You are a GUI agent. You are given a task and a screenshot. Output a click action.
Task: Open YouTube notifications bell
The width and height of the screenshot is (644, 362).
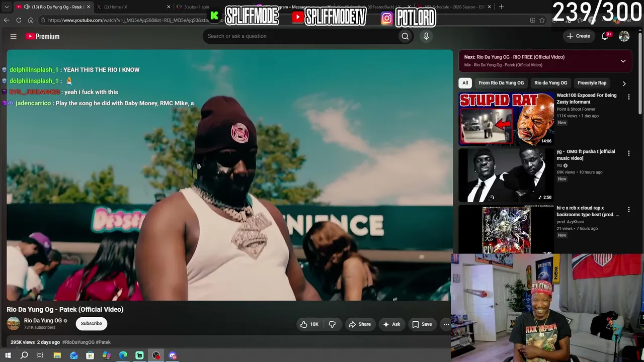point(605,36)
